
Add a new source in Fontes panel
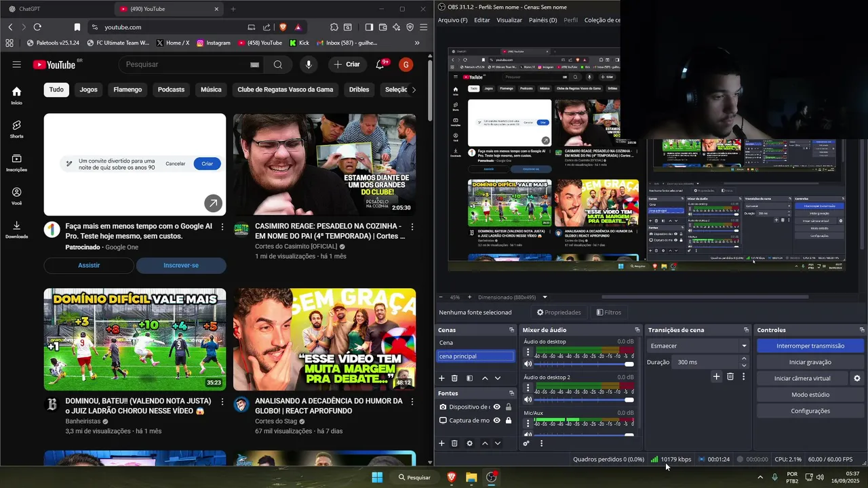441,443
